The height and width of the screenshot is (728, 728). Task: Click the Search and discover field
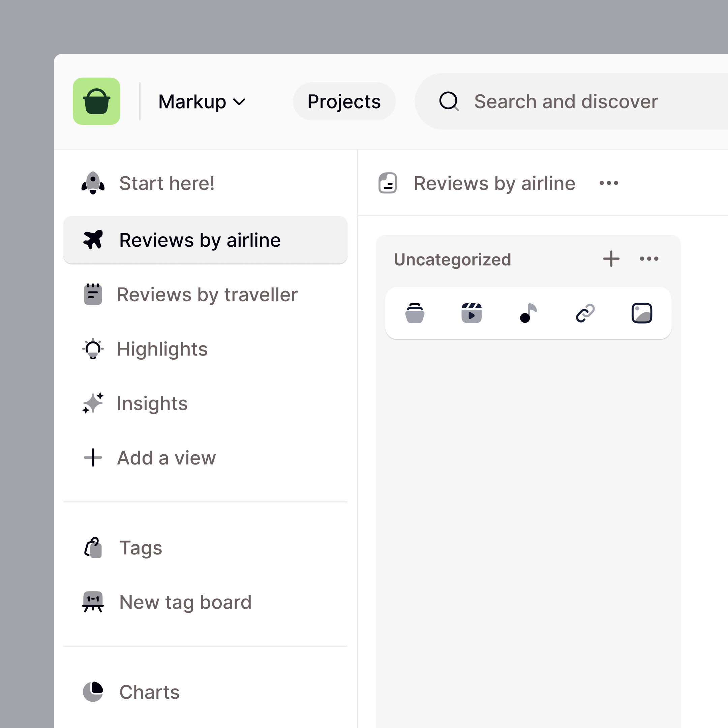(x=571, y=101)
